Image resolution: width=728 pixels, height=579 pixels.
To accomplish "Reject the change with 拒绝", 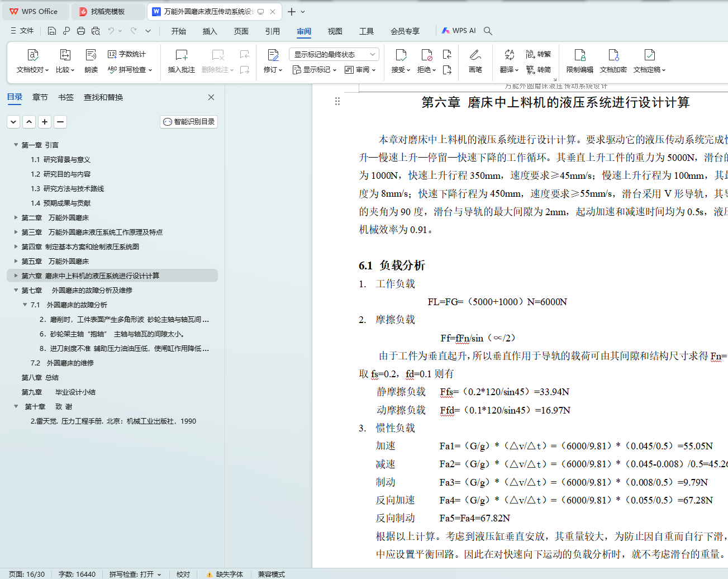I will point(427,61).
